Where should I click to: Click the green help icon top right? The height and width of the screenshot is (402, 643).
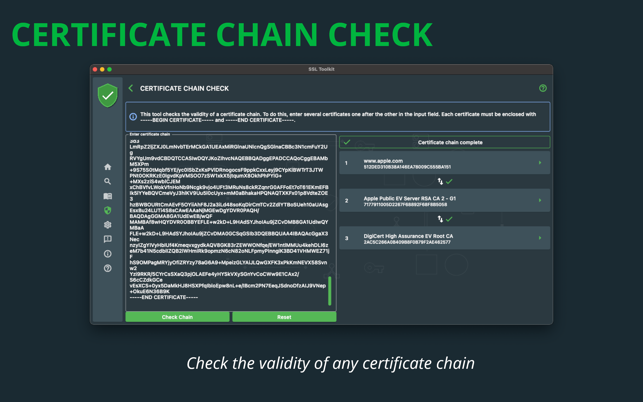pos(543,88)
